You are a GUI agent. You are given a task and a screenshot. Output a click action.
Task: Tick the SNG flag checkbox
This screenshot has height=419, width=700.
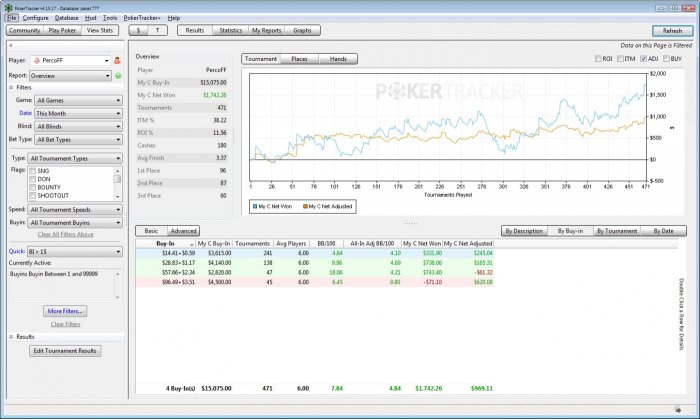click(x=34, y=171)
